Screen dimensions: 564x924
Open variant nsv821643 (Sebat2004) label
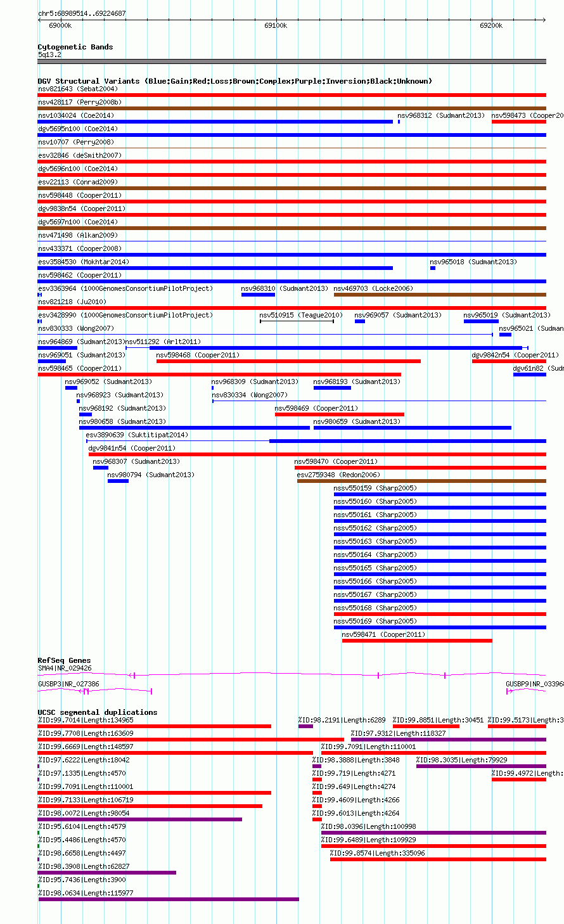tap(78, 89)
